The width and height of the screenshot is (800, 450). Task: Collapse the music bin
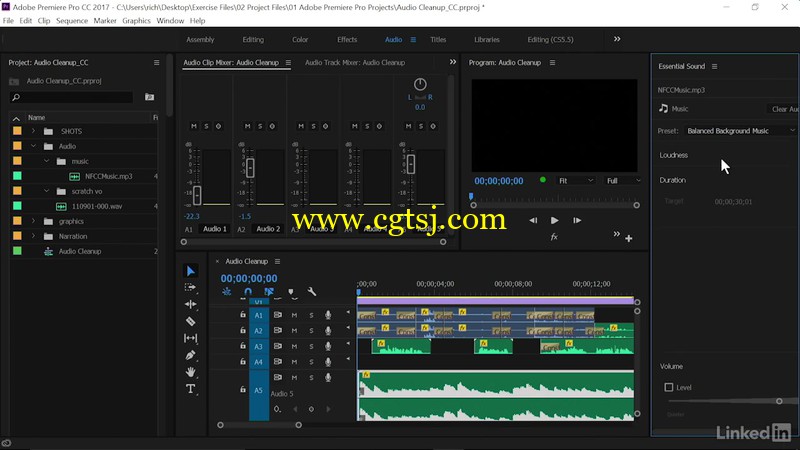tap(47, 161)
